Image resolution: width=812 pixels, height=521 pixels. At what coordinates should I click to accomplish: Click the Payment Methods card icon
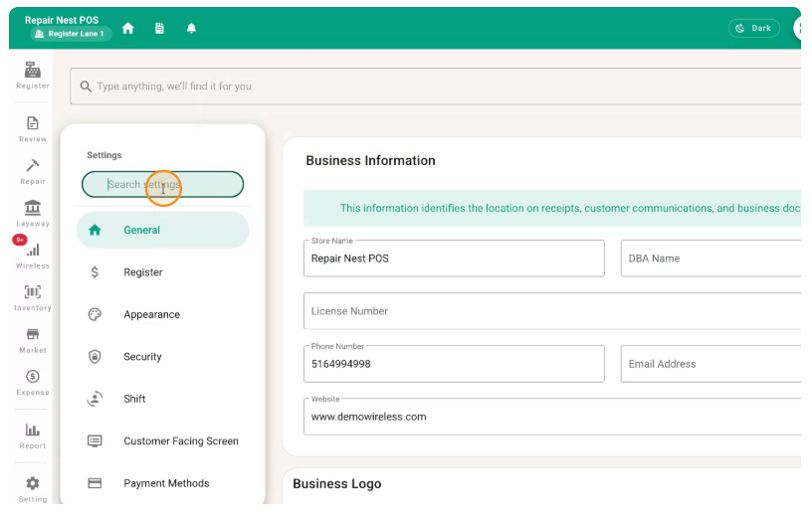click(x=95, y=483)
